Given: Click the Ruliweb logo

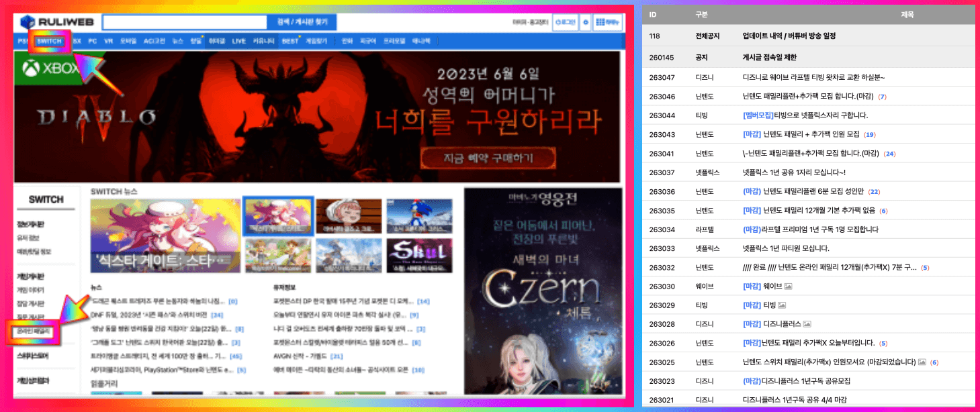Looking at the screenshot, I should (x=56, y=21).
